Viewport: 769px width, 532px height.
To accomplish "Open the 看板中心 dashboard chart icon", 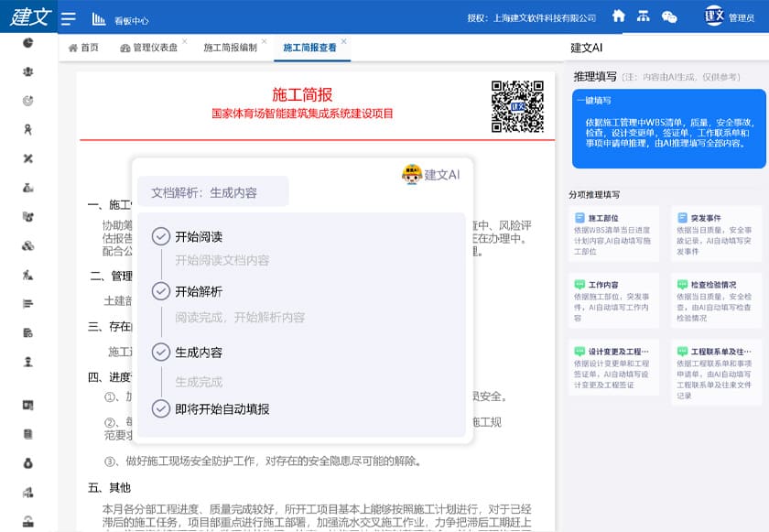I will [99, 19].
